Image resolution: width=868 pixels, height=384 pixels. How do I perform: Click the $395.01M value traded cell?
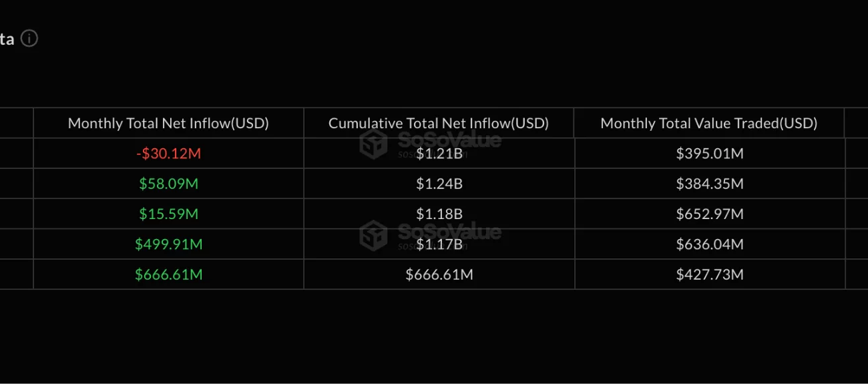709,154
